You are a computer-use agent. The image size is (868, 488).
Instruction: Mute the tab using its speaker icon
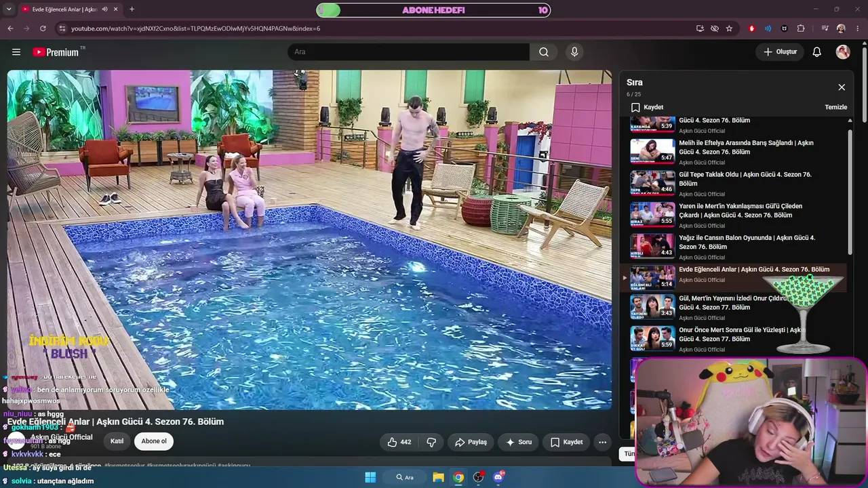tap(104, 9)
